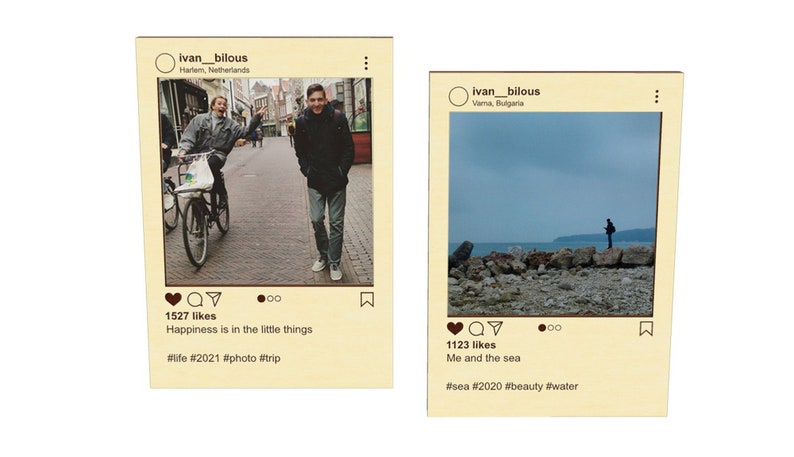Open three-dot menu on Varna post

pyautogui.click(x=657, y=96)
